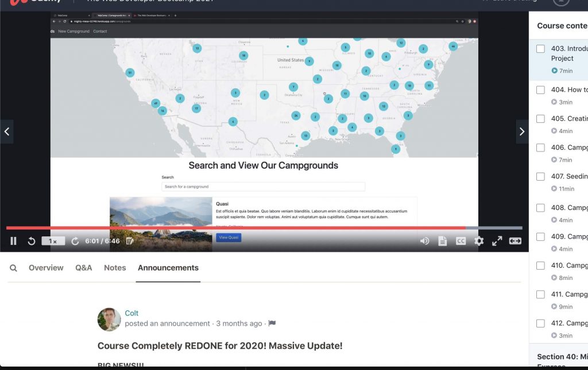
Task: Toggle closed captions CC
Action: [x=461, y=241]
